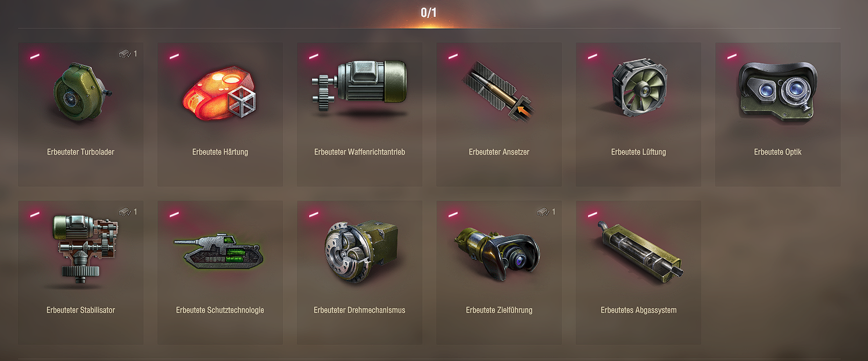This screenshot has width=868, height=361.
Task: Select the Erbeutete Zielführung gun sight icon
Action: (498, 252)
